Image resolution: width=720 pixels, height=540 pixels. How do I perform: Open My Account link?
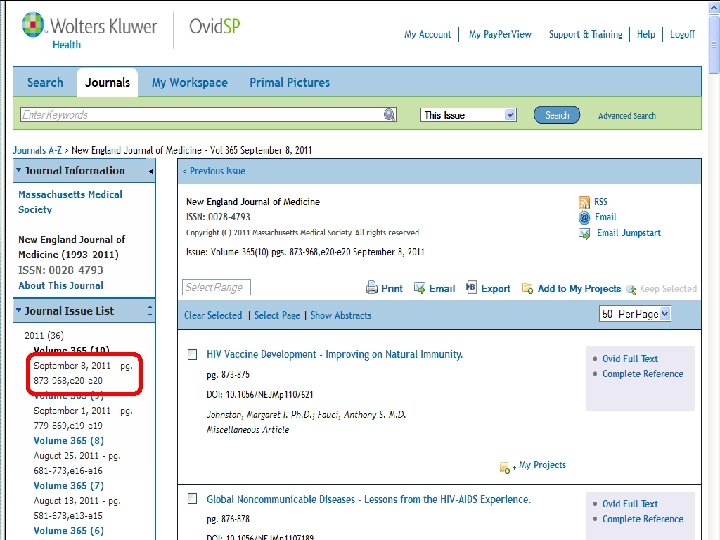point(428,34)
